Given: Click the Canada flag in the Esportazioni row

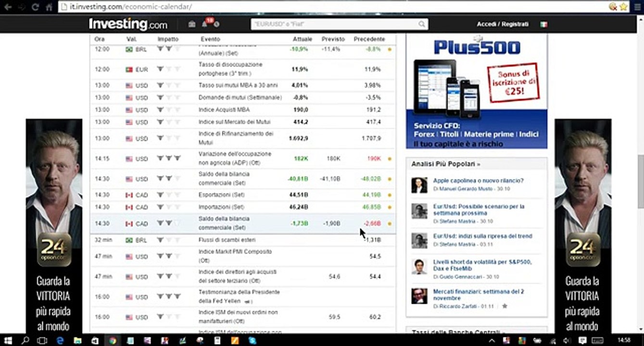Looking at the screenshot, I should point(129,195).
